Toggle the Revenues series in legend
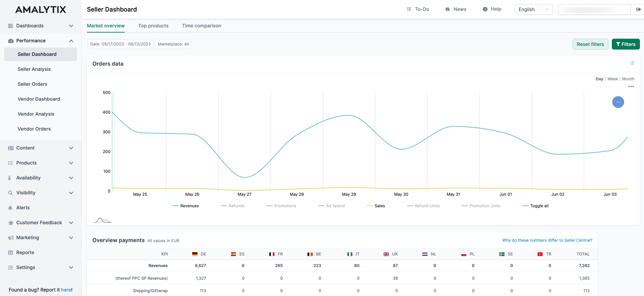The image size is (644, 296). pos(185,206)
